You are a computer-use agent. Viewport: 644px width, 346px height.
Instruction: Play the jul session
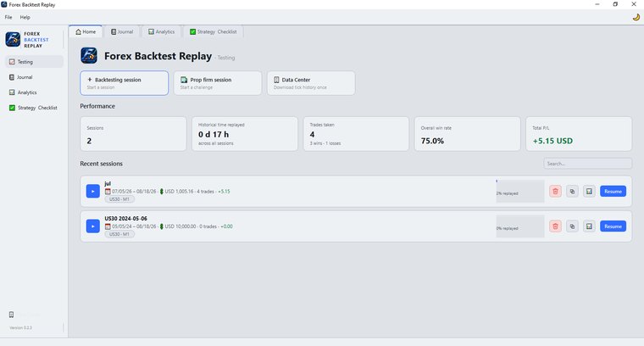pyautogui.click(x=93, y=191)
